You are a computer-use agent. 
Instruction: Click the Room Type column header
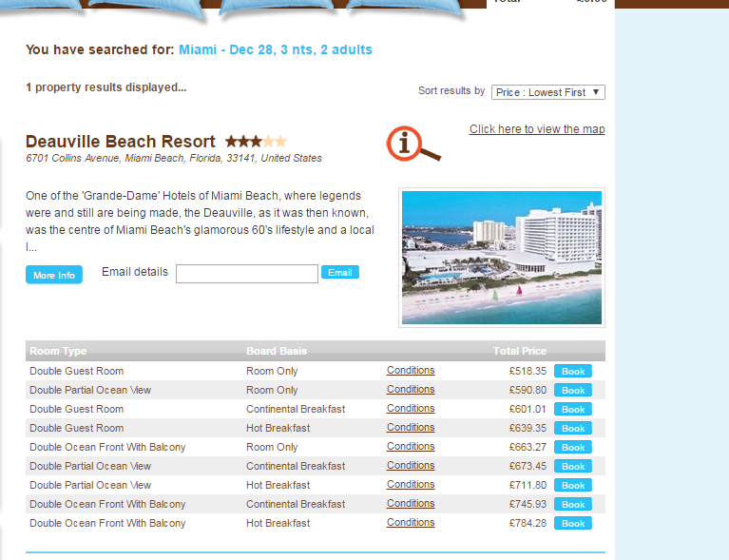click(x=58, y=351)
